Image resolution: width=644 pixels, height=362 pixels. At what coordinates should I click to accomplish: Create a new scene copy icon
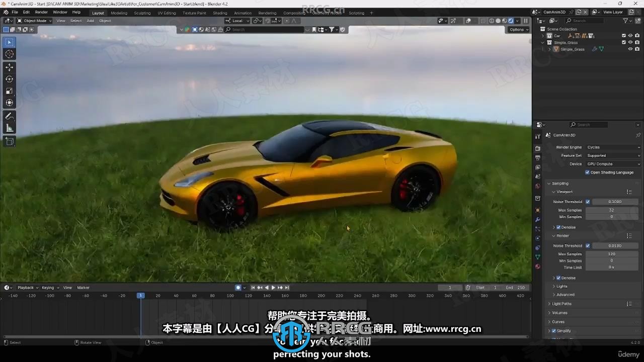(x=579, y=12)
